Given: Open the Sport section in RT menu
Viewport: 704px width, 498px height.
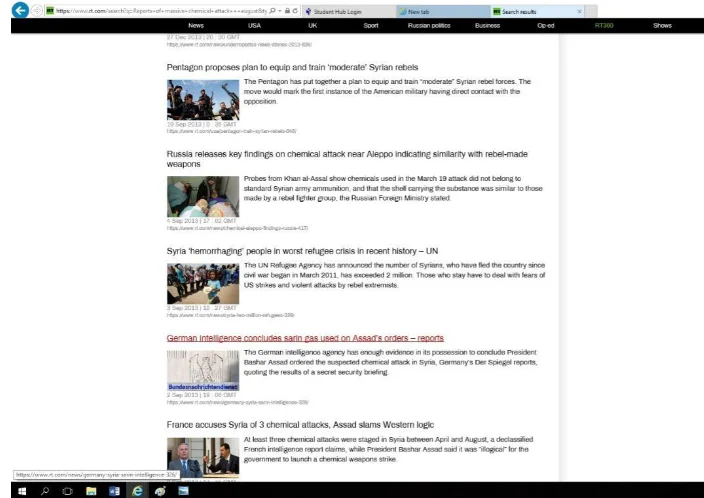Looking at the screenshot, I should 371,26.
